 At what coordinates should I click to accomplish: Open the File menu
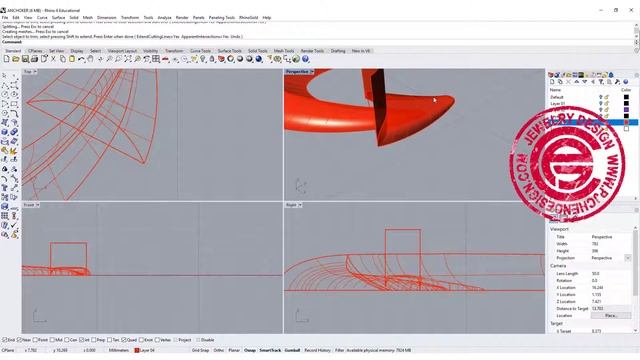point(5,18)
